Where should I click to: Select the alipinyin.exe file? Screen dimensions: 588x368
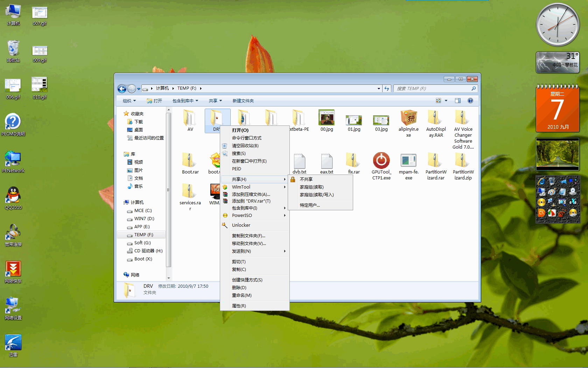coord(408,123)
